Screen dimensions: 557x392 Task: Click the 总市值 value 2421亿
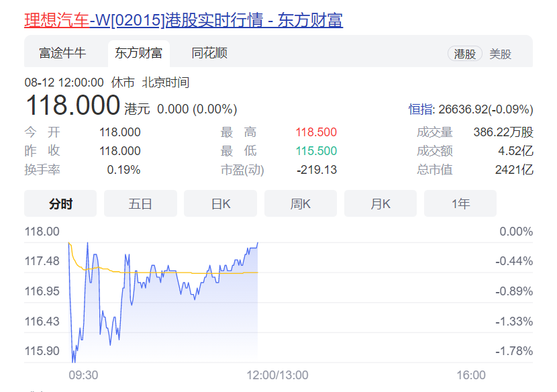(514, 170)
